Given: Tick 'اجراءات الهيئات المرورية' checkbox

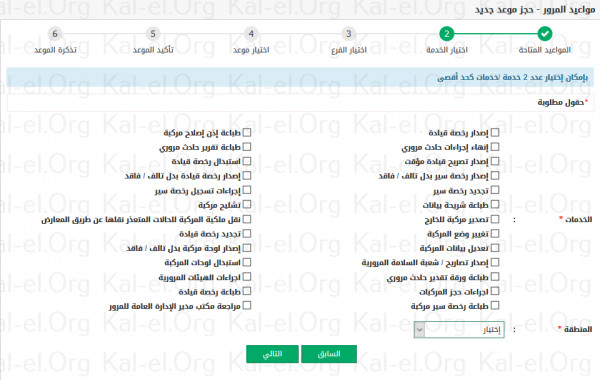Looking at the screenshot, I should [247, 276].
